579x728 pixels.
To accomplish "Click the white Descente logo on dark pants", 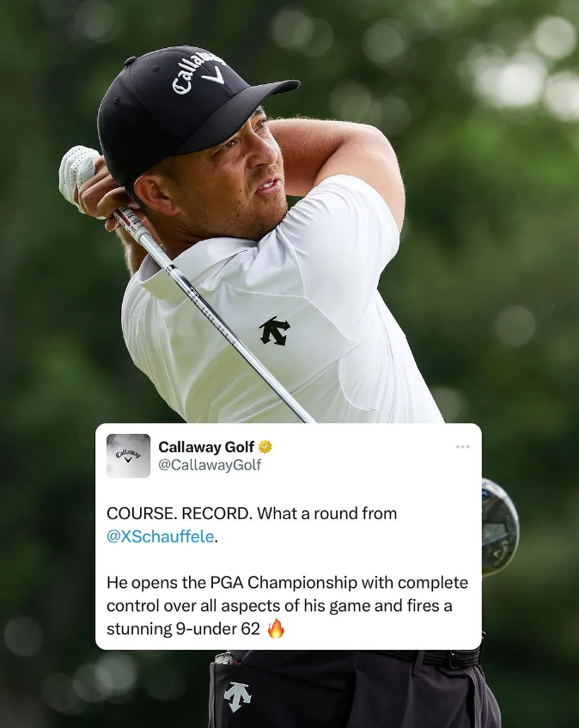I will point(237,697).
